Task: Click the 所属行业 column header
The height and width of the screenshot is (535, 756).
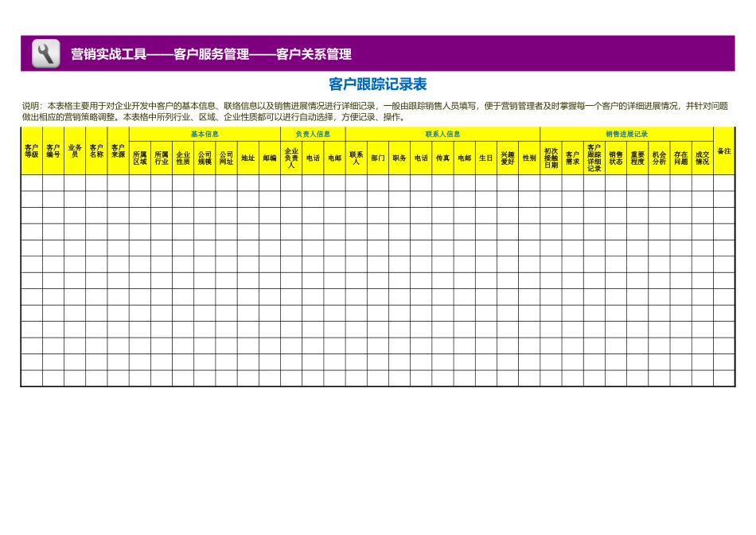Action: [162, 158]
